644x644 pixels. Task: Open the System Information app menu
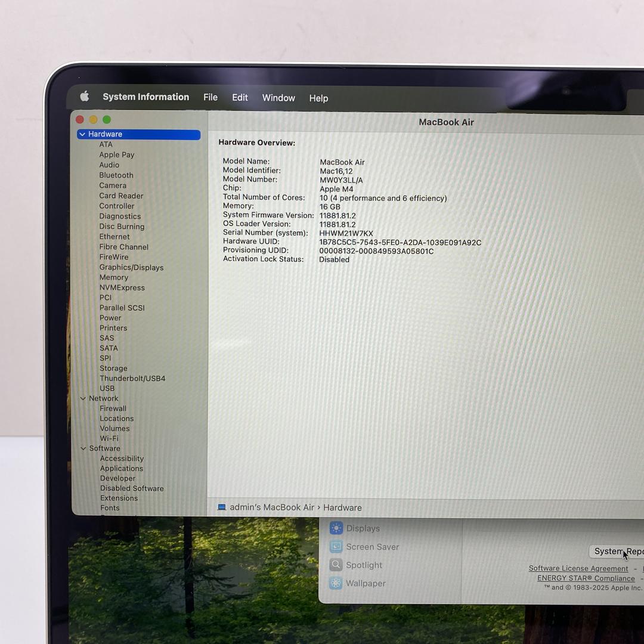[146, 97]
